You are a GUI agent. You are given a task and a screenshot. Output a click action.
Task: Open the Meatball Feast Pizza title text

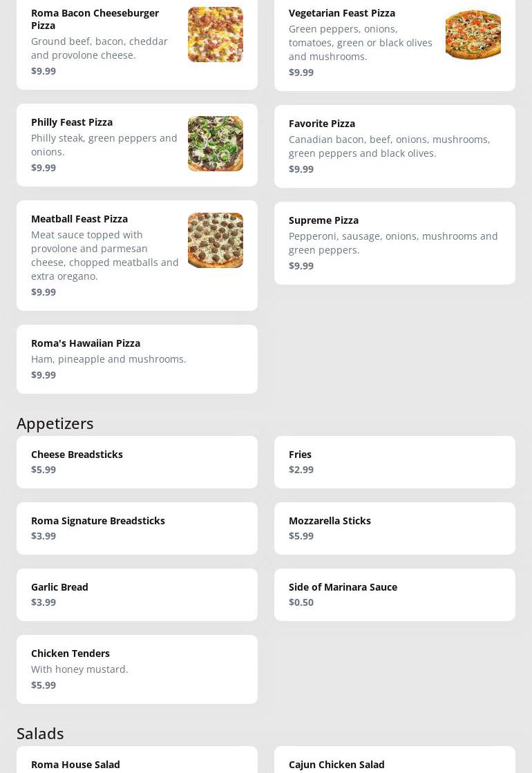click(x=79, y=219)
